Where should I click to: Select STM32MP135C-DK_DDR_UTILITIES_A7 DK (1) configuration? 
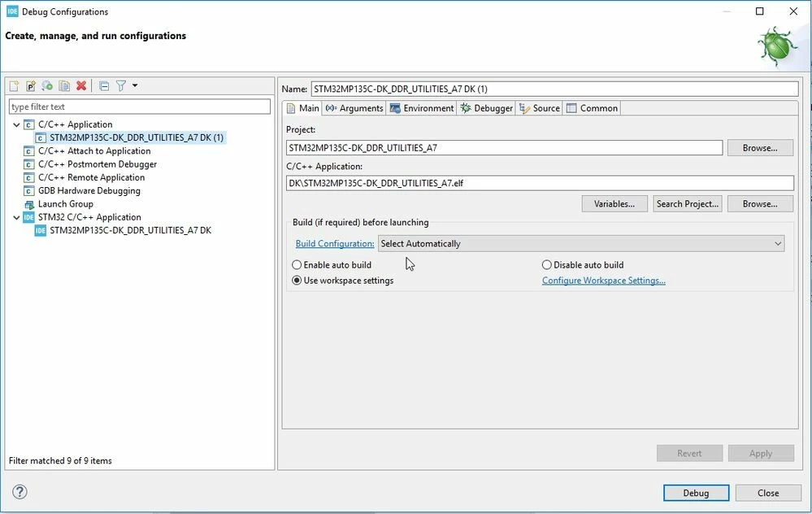137,137
